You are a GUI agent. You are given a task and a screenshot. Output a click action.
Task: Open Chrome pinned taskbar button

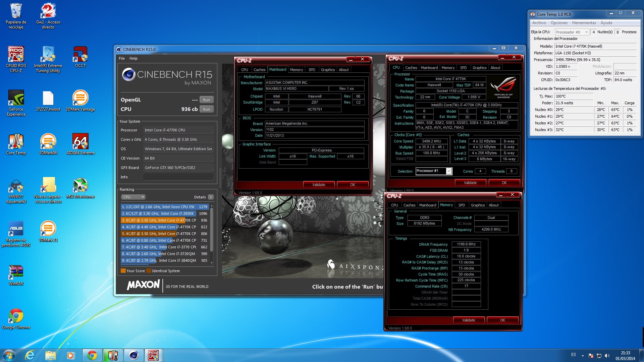tap(92, 355)
